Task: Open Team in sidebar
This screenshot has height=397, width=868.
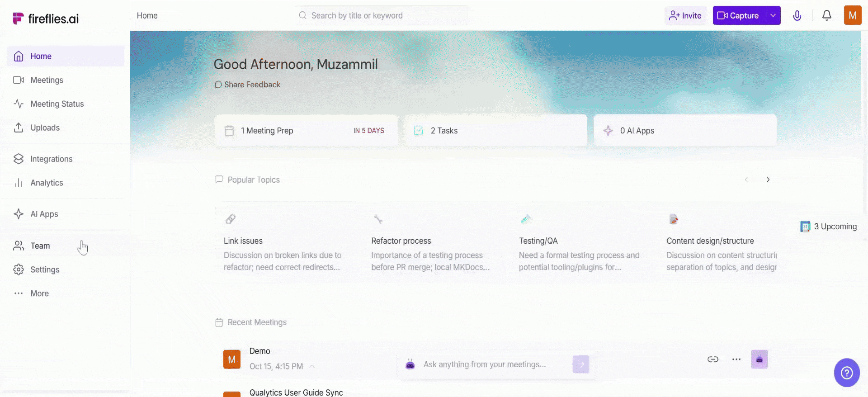Action: 66,246
